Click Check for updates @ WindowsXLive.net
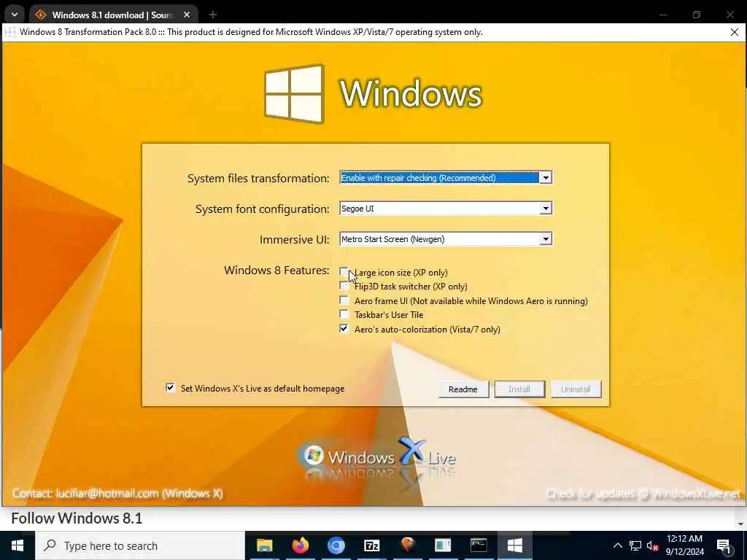Image resolution: width=747 pixels, height=560 pixels. [x=643, y=494]
